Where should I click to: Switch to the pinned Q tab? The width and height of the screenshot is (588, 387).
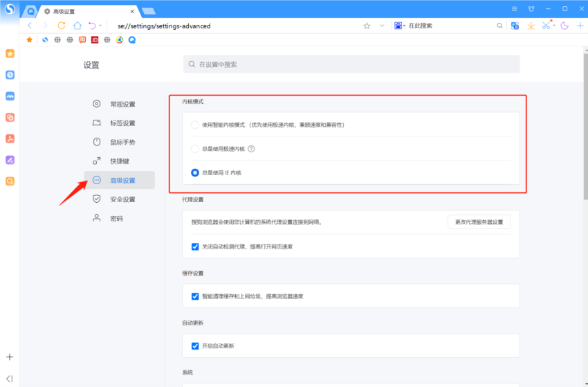[x=30, y=12]
